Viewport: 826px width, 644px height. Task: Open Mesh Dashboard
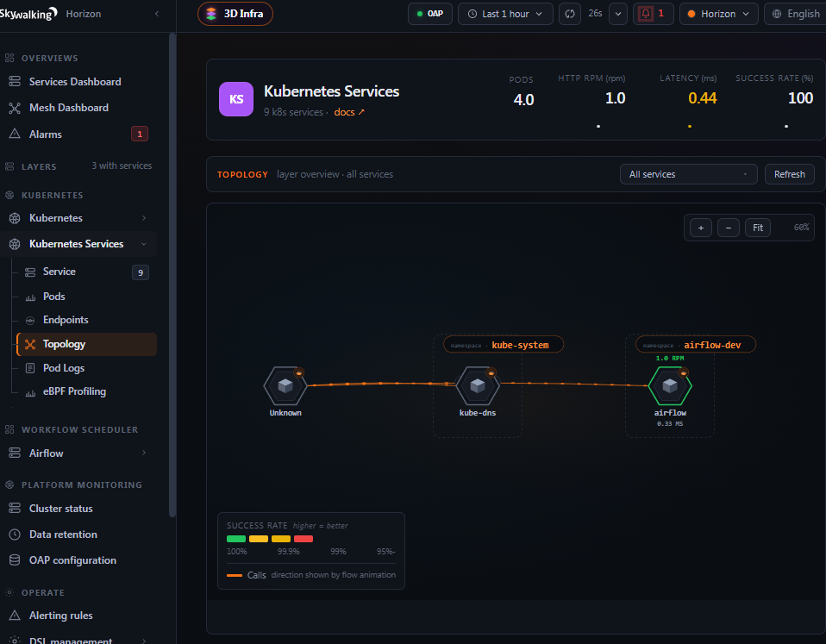(69, 108)
